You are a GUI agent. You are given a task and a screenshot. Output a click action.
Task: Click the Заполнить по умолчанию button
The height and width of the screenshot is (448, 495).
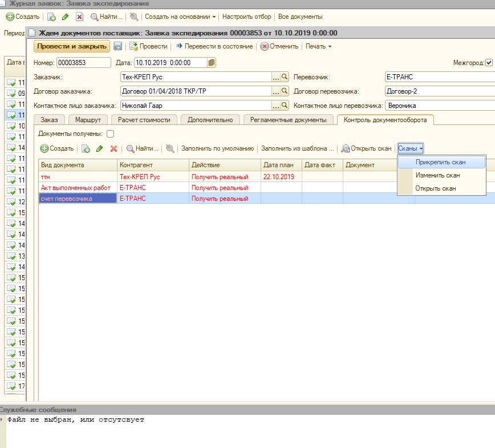(x=217, y=148)
